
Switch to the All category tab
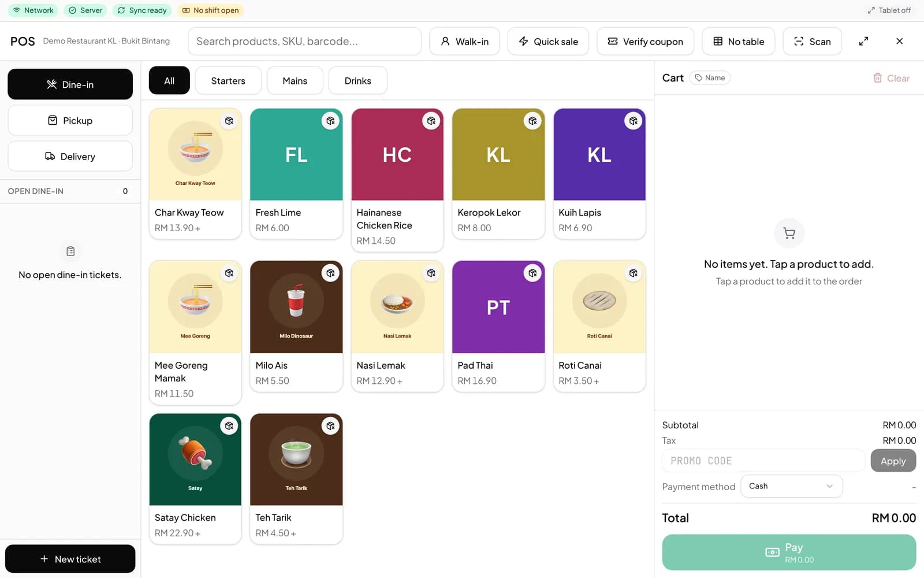pyautogui.click(x=169, y=80)
